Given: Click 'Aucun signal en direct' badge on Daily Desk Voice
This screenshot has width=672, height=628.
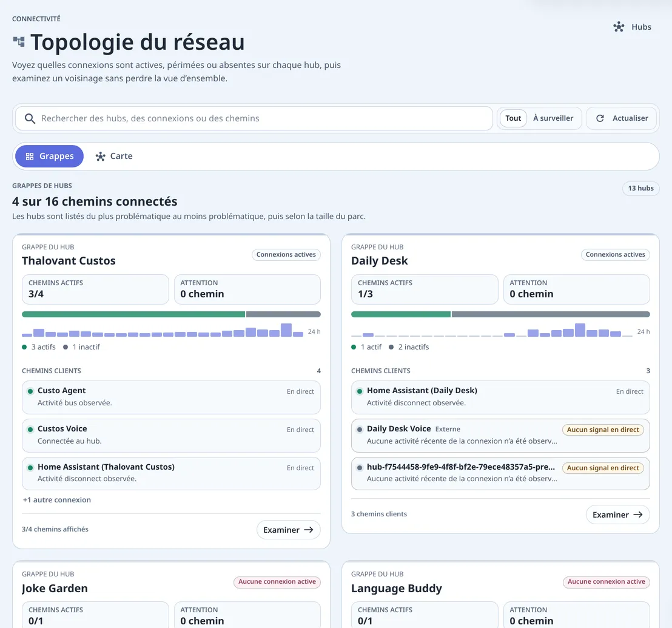Looking at the screenshot, I should pyautogui.click(x=603, y=430).
